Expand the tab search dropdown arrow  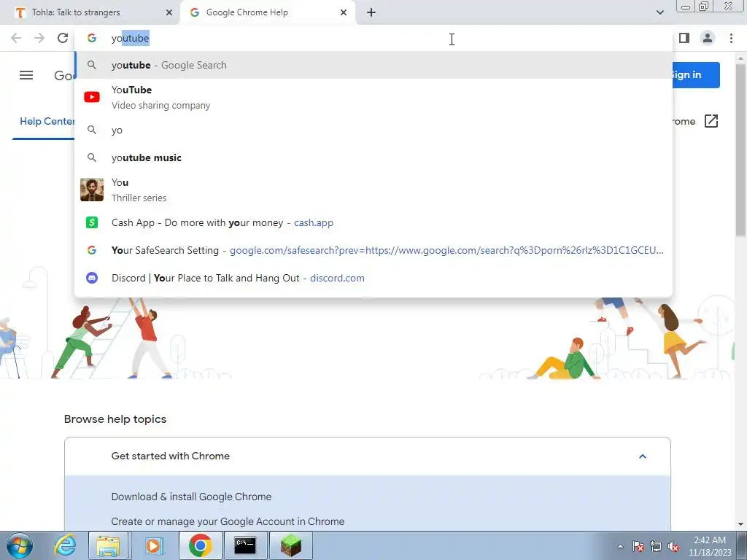tap(659, 12)
